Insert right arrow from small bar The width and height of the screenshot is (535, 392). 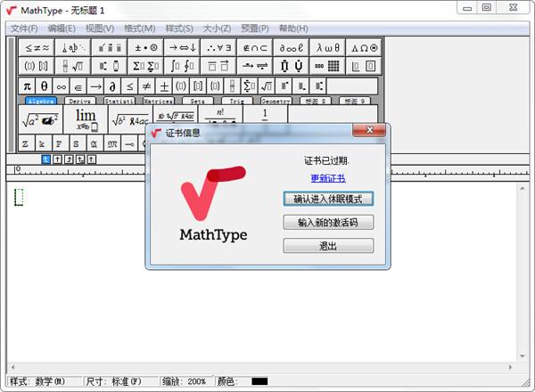coord(95,86)
